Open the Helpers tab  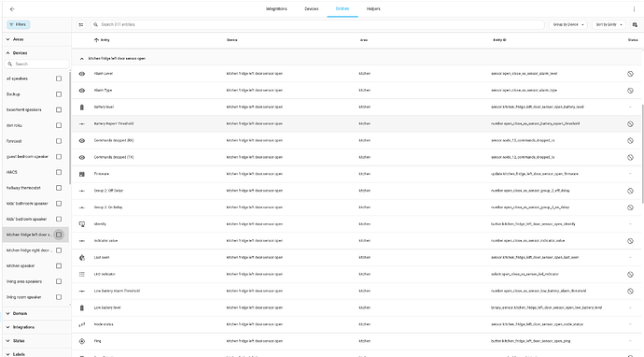pos(373,9)
